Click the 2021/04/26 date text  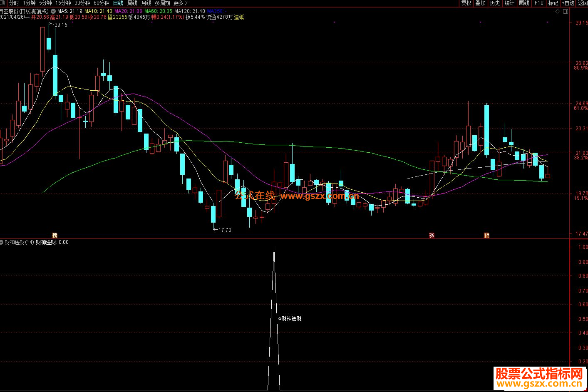(13, 17)
